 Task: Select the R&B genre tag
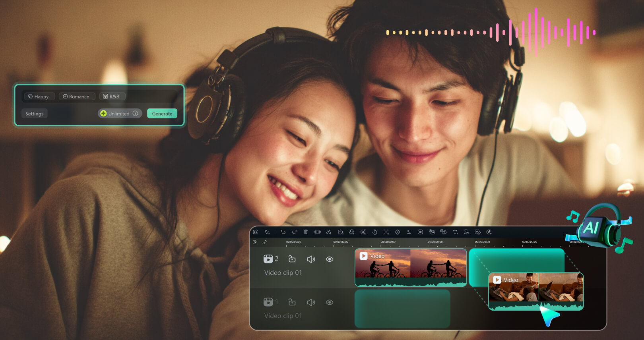112,97
